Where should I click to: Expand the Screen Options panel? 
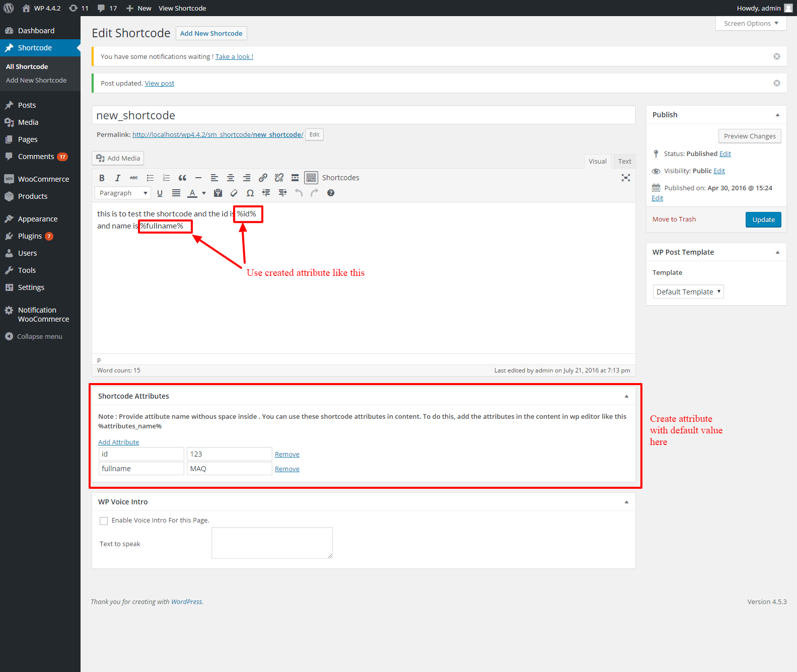pyautogui.click(x=751, y=23)
